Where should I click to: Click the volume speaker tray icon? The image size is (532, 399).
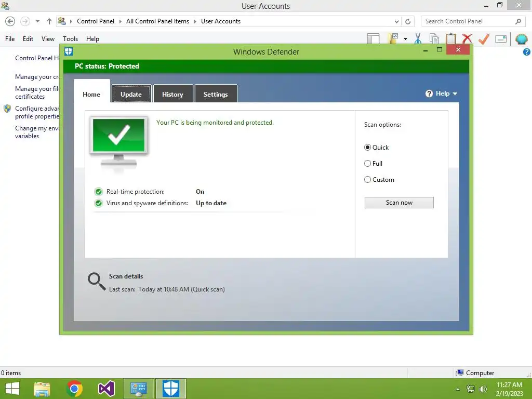(x=483, y=389)
